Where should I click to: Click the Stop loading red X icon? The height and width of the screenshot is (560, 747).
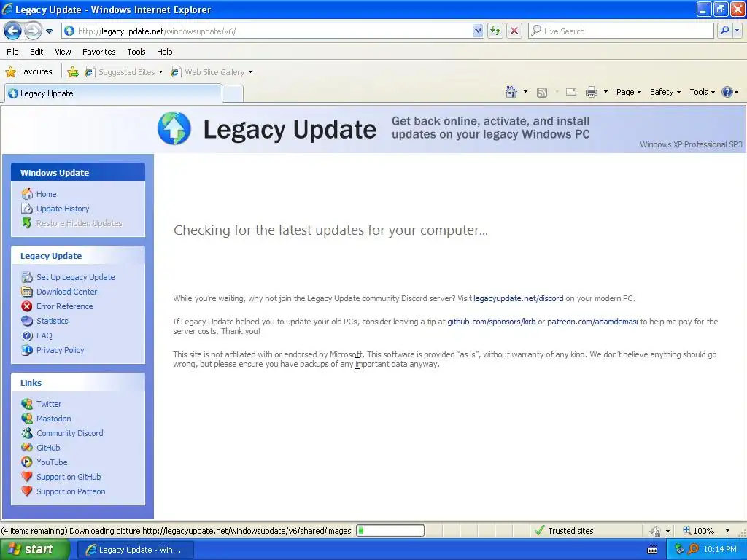pyautogui.click(x=514, y=31)
